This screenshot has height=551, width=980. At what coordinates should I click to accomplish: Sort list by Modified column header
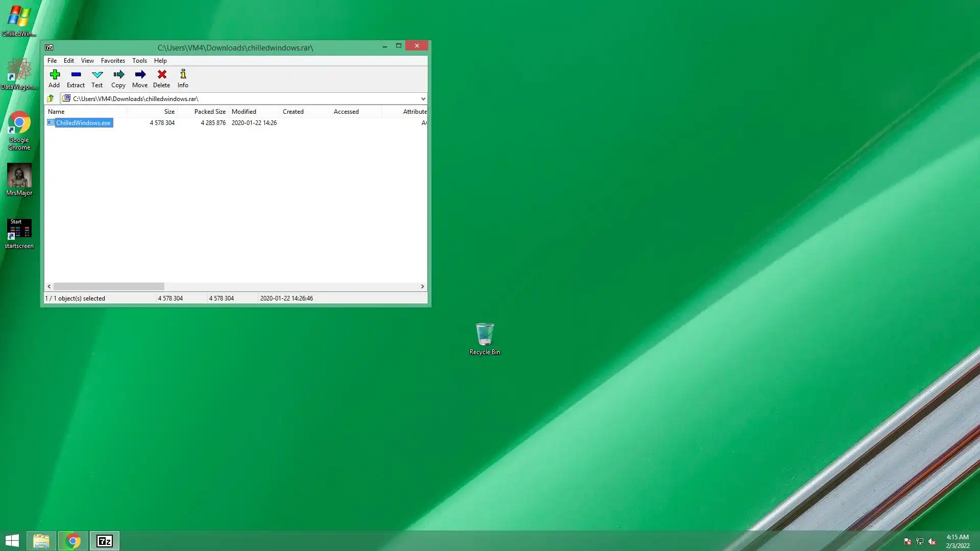pyautogui.click(x=244, y=112)
